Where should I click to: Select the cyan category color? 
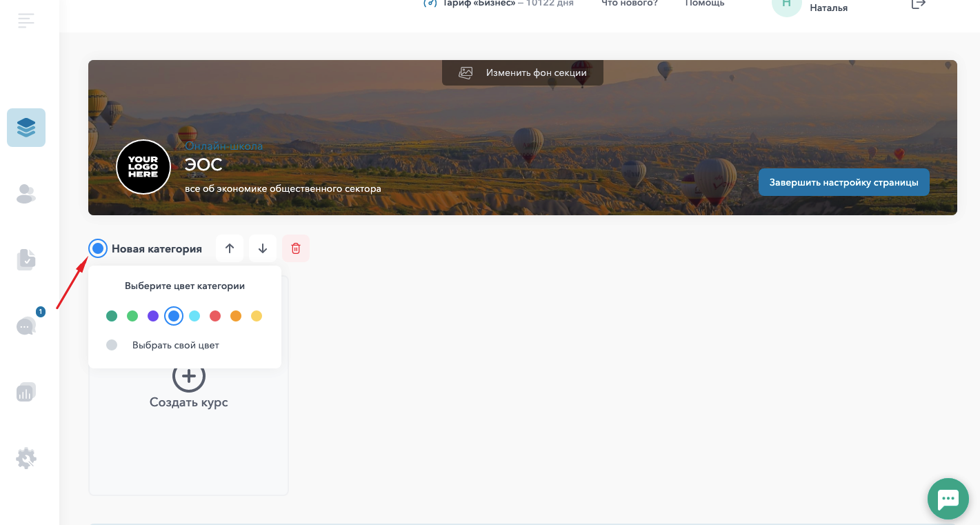(x=194, y=316)
